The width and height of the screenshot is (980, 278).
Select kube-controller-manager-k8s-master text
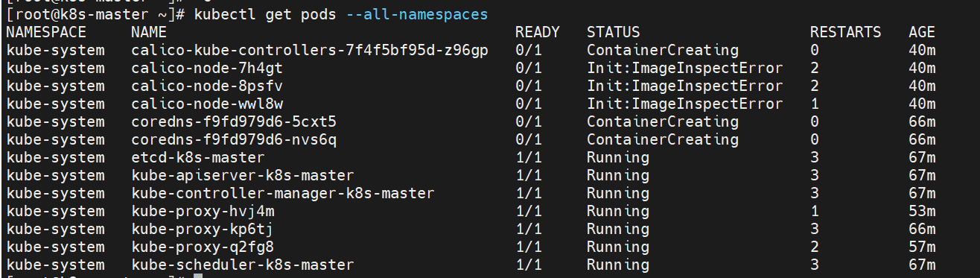point(283,193)
